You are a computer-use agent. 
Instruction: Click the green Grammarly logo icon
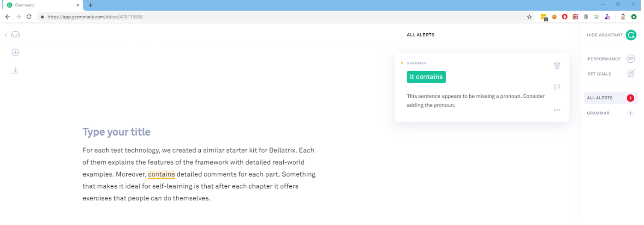point(631,35)
